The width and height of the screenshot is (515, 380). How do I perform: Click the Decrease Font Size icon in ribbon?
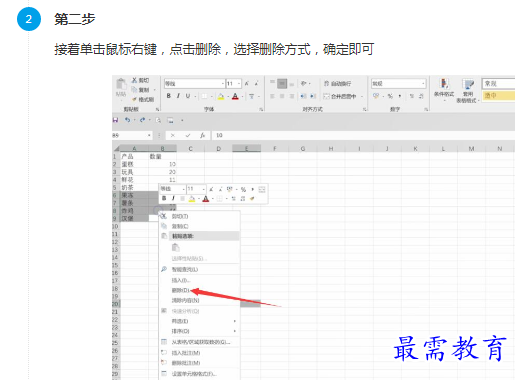pyautogui.click(x=256, y=83)
